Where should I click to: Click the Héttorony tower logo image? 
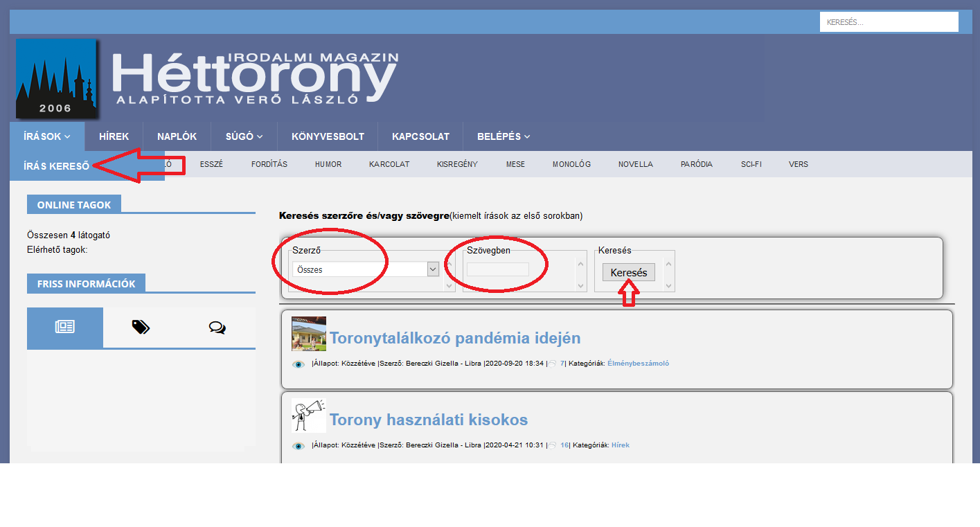tap(57, 78)
